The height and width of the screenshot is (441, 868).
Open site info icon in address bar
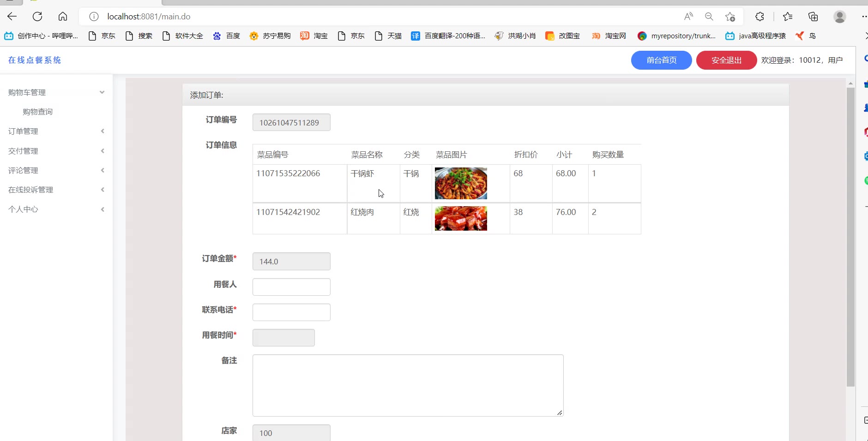(94, 17)
